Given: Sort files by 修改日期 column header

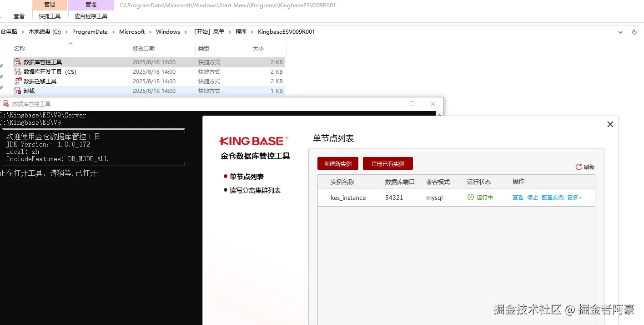Looking at the screenshot, I should pos(144,48).
